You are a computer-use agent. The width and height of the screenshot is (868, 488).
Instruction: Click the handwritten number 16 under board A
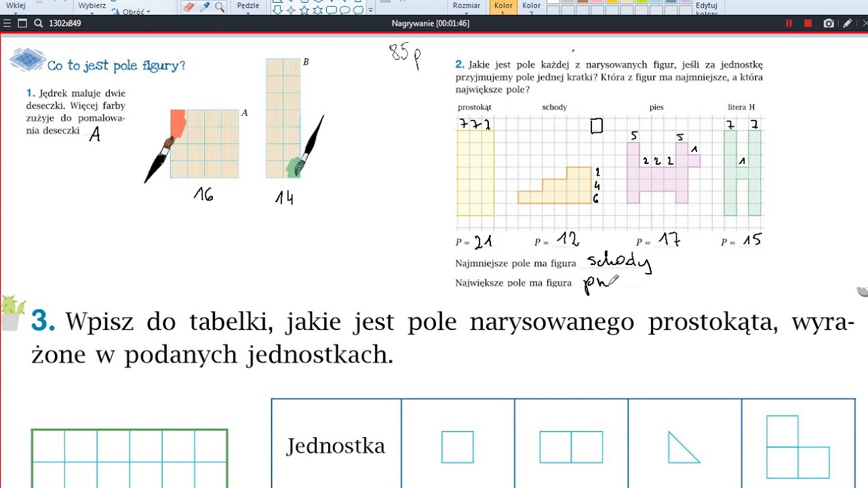[203, 195]
